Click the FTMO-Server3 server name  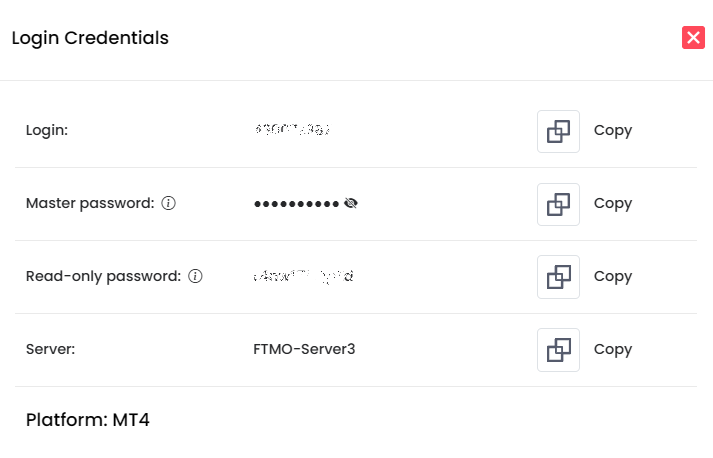(304, 349)
